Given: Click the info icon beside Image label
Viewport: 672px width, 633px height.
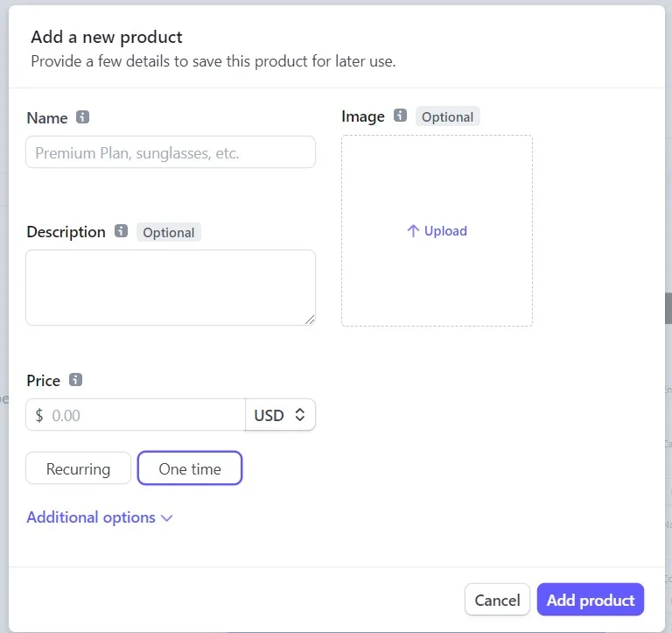Looking at the screenshot, I should (400, 116).
